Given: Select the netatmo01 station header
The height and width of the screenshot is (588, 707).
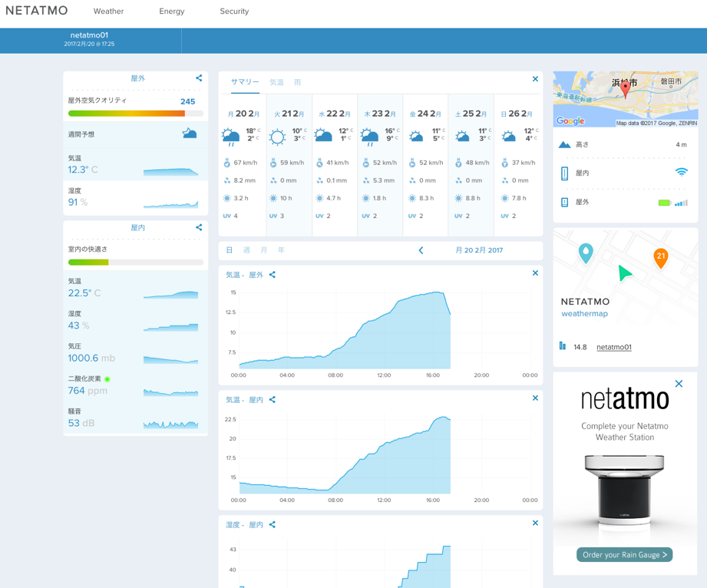Looking at the screenshot, I should [x=89, y=39].
